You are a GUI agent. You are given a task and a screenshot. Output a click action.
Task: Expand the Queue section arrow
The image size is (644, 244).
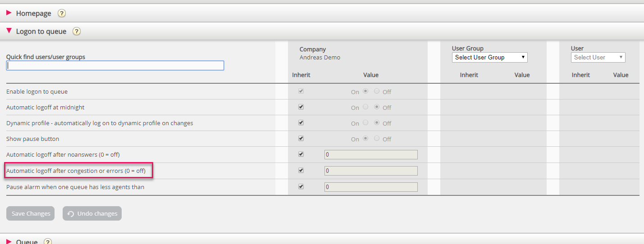tap(9, 241)
